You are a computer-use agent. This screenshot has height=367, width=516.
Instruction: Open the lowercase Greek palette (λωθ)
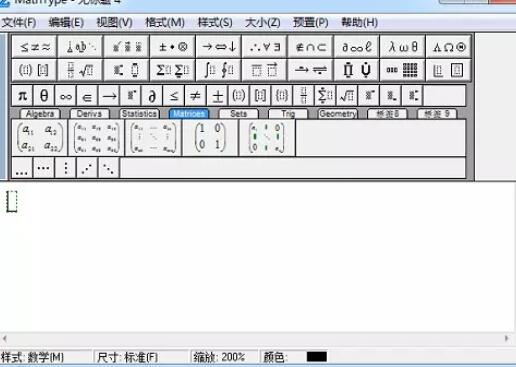point(403,47)
